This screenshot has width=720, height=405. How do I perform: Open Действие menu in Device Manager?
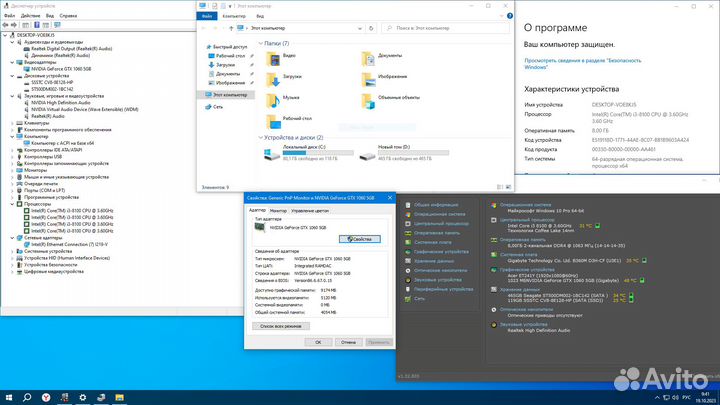pos(30,16)
